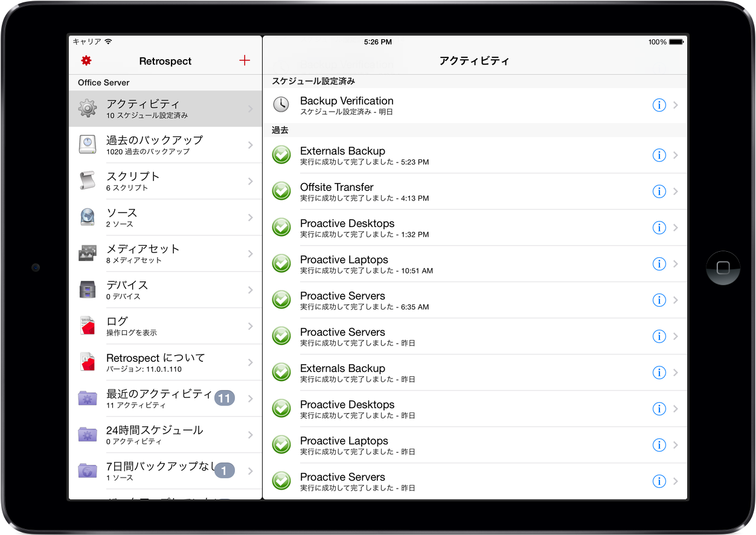Tap the device icon beside デバイス
The height and width of the screenshot is (535, 756).
(x=88, y=290)
